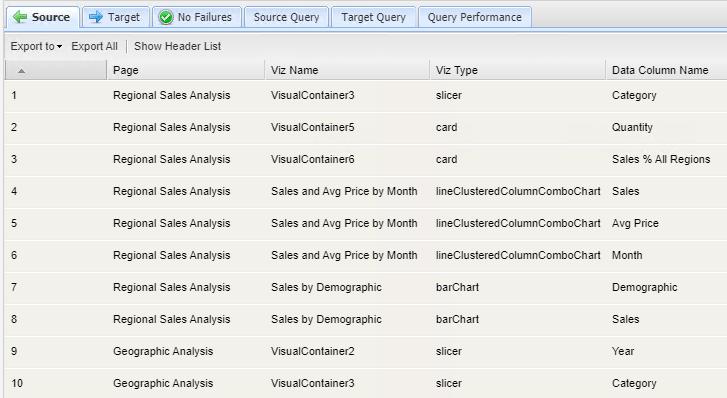Image resolution: width=727 pixels, height=398 pixels.
Task: Select the Source tab label
Action: pos(51,17)
